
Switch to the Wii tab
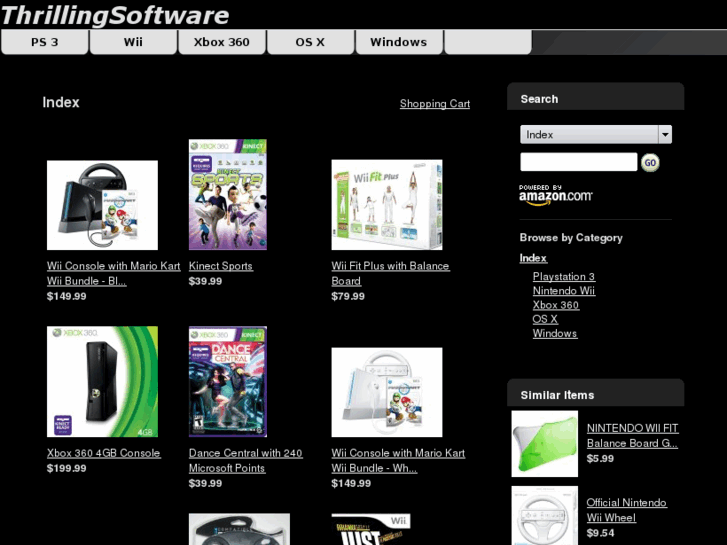pos(133,42)
